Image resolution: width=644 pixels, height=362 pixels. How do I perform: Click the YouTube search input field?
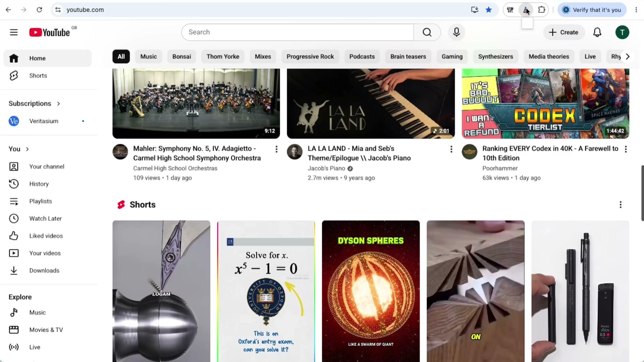(x=298, y=32)
